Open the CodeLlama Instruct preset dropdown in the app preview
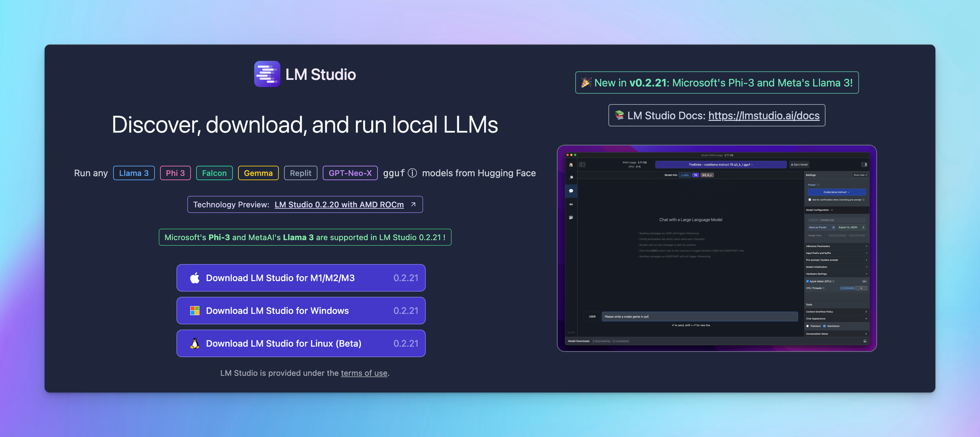980x437 pixels. (x=836, y=192)
